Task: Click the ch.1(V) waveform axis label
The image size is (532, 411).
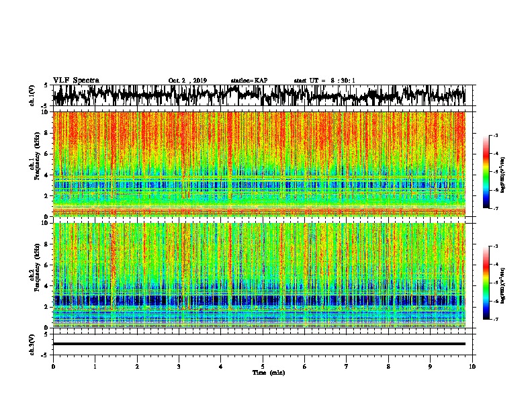Action: (x=32, y=95)
